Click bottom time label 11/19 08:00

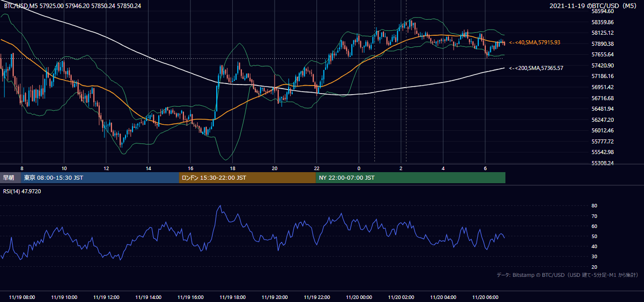coord(22,297)
